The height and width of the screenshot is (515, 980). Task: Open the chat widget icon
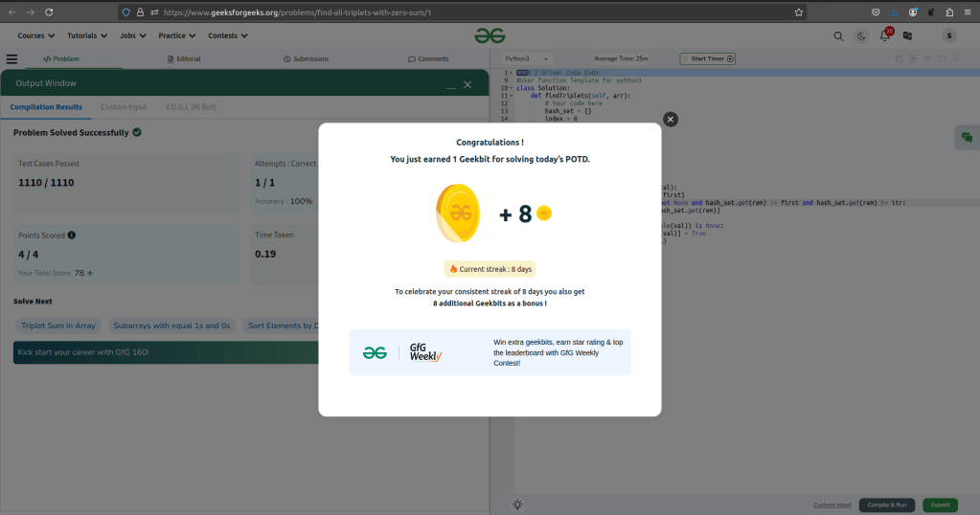(x=967, y=138)
